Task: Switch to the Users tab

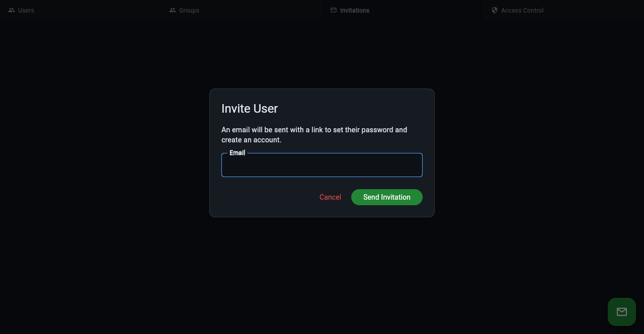Action: tap(80, 10)
